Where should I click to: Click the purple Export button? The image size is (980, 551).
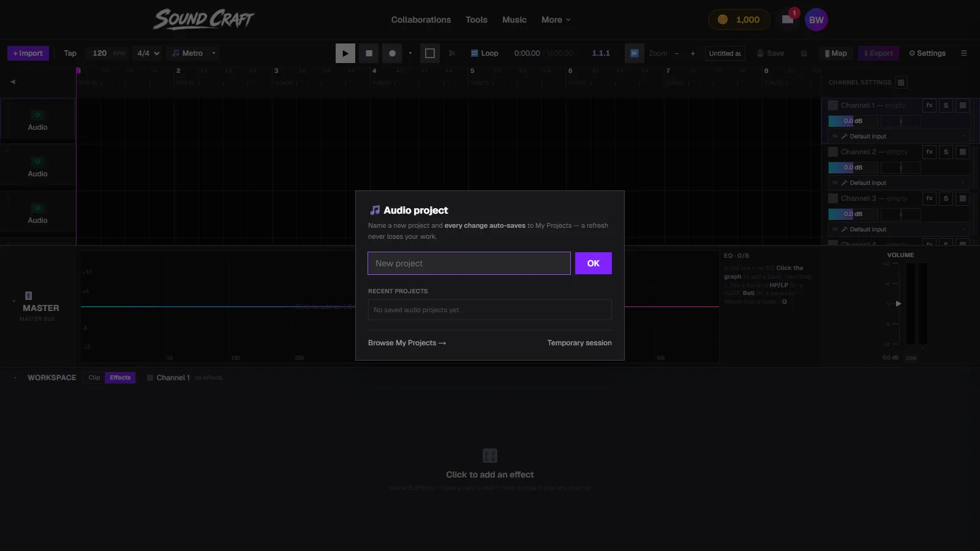click(x=878, y=53)
